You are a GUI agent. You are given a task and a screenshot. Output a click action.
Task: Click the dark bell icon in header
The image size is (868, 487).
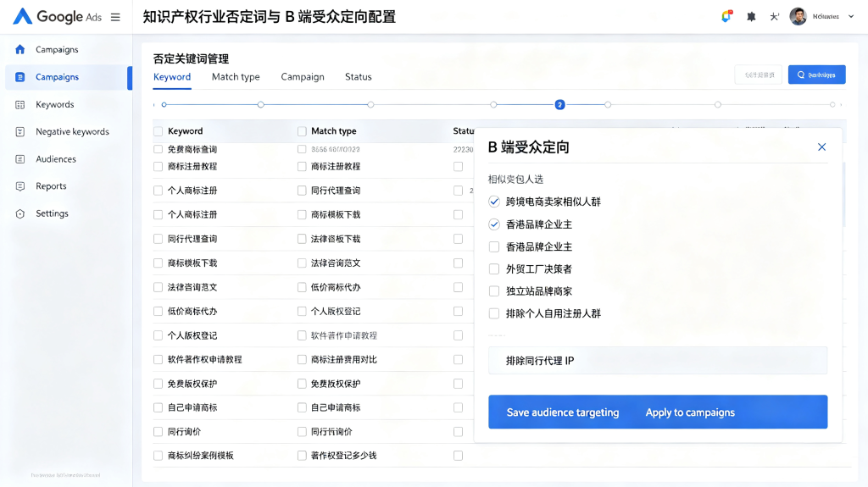pyautogui.click(x=751, y=17)
